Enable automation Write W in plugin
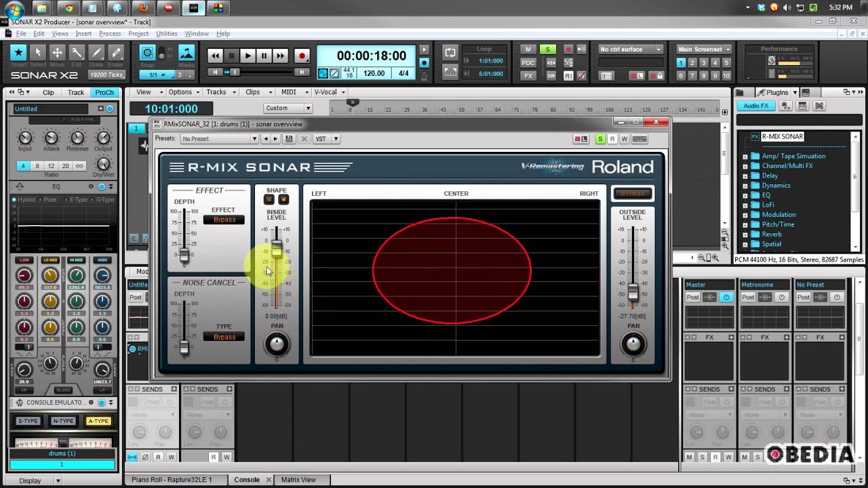This screenshot has width=868, height=488. click(624, 139)
